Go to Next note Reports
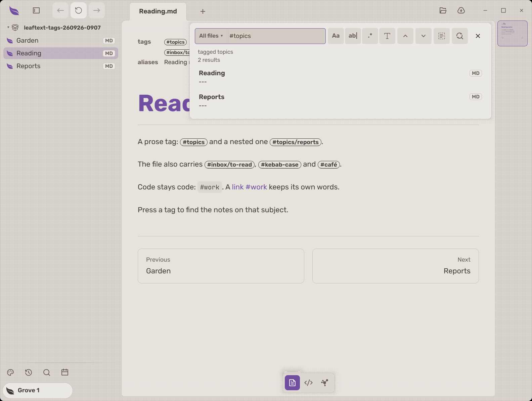This screenshot has height=401, width=532. 396,266
